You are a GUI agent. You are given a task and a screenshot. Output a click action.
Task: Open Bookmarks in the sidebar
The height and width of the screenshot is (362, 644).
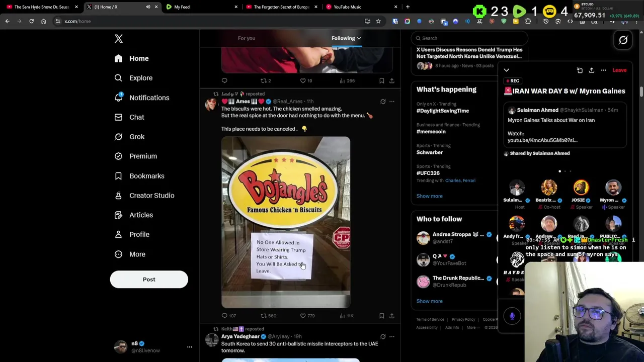(x=139, y=176)
